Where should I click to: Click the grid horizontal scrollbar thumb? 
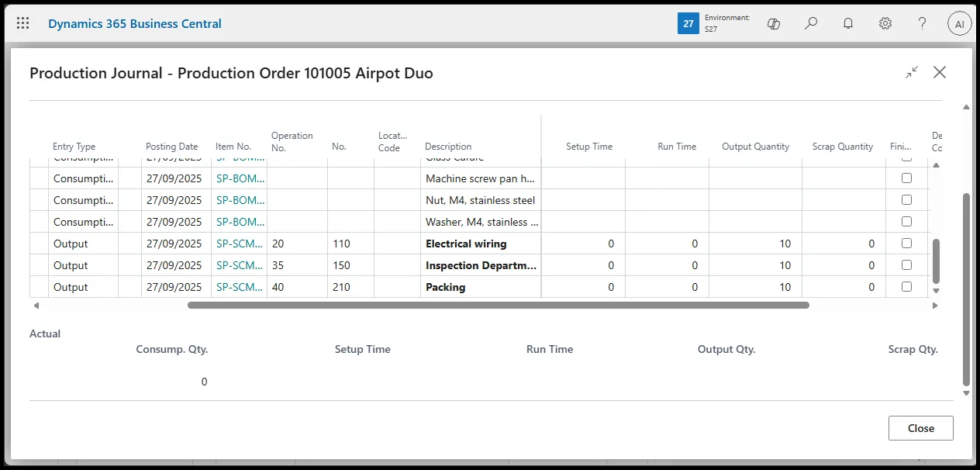tap(498, 306)
